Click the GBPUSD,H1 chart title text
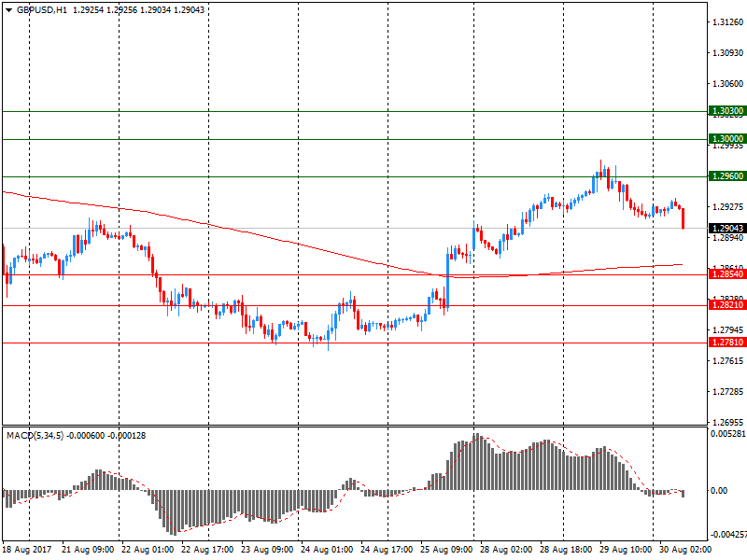The width and height of the screenshot is (747, 560). (42, 10)
